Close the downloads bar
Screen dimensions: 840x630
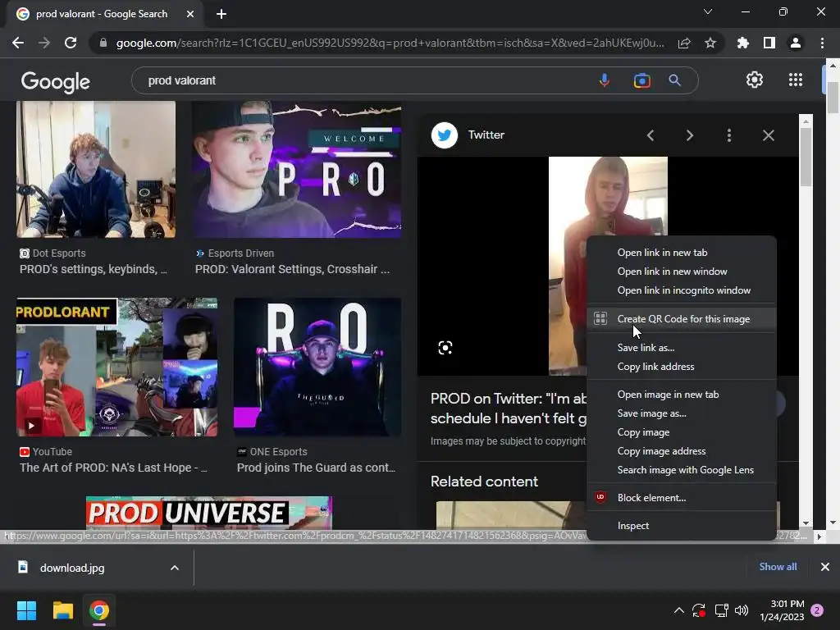[x=825, y=567]
